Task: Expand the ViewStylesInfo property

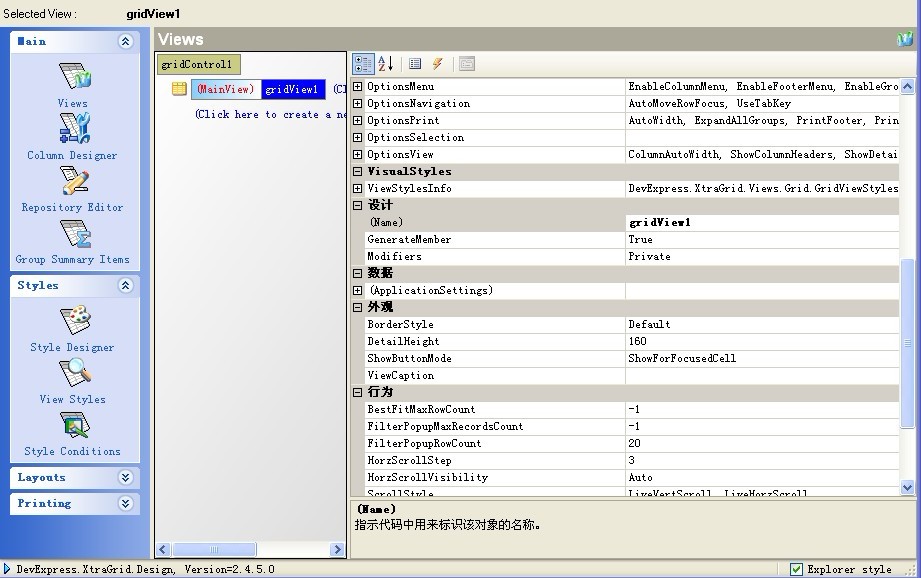Action: [357, 189]
